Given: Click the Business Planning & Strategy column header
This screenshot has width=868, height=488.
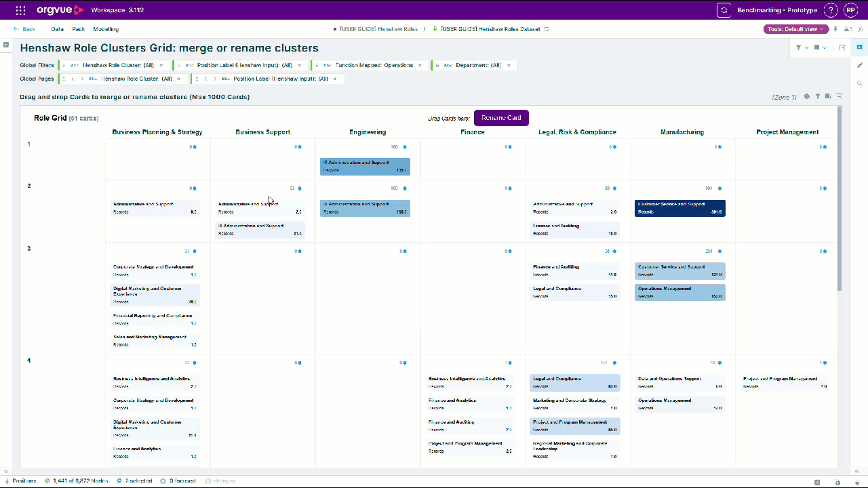Looking at the screenshot, I should pyautogui.click(x=157, y=132).
